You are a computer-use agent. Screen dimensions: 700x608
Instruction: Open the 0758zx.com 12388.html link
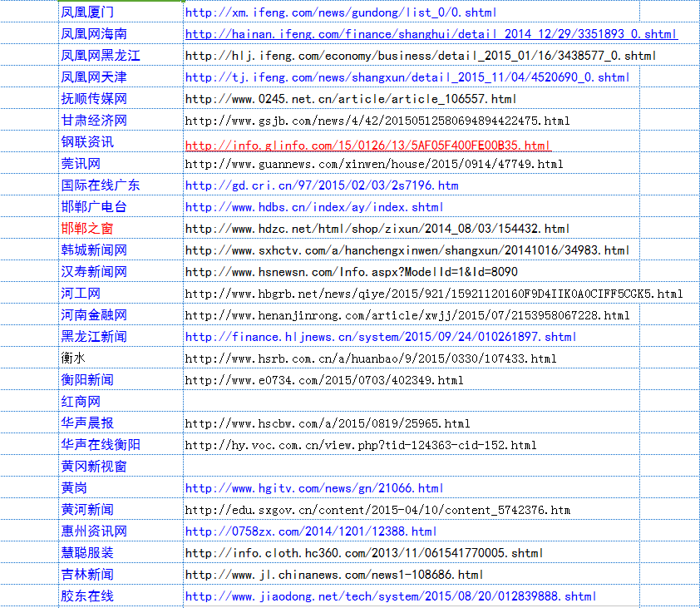pyautogui.click(x=311, y=531)
